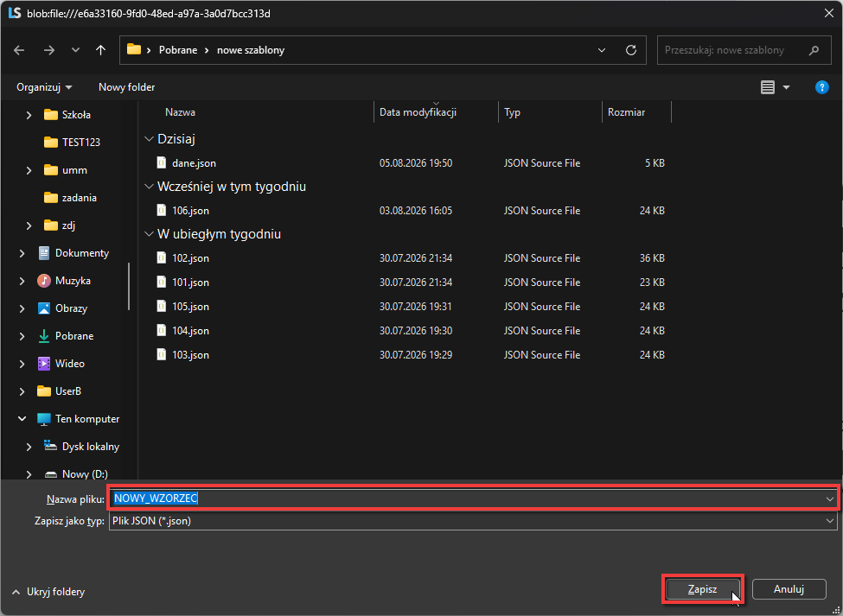This screenshot has height=616, width=843.
Task: Open the view options dropdown arrow
Action: (x=786, y=87)
